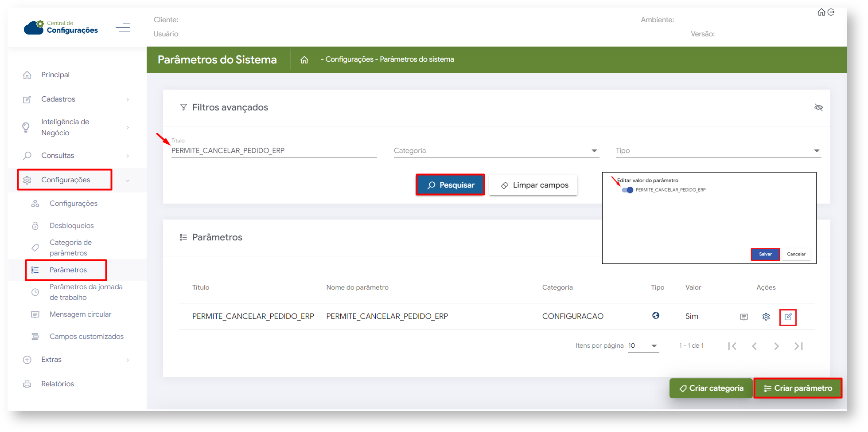Open the Tipo dropdown filter
This screenshot has height=432, width=868.
[718, 151]
